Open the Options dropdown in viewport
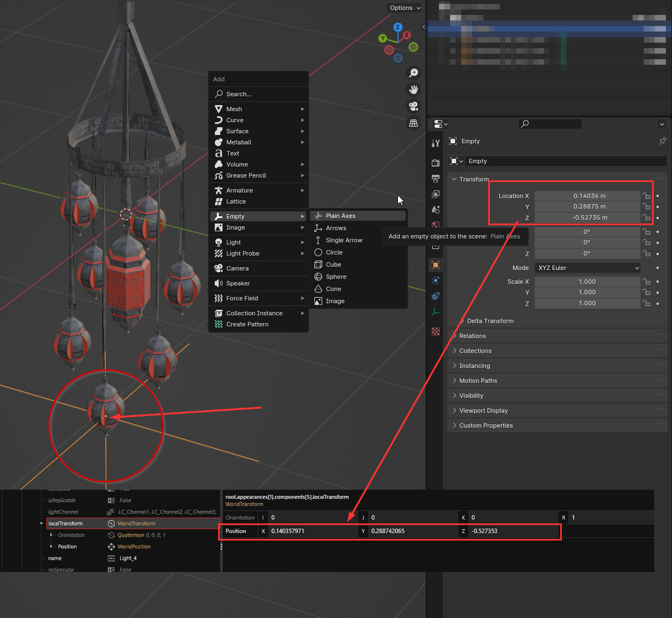672x618 pixels. click(x=405, y=8)
